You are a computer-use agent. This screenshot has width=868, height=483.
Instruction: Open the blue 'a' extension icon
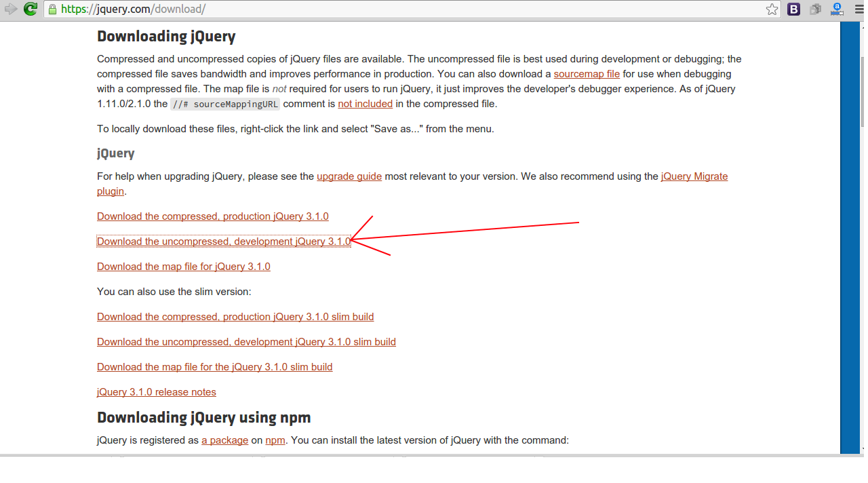tap(837, 9)
